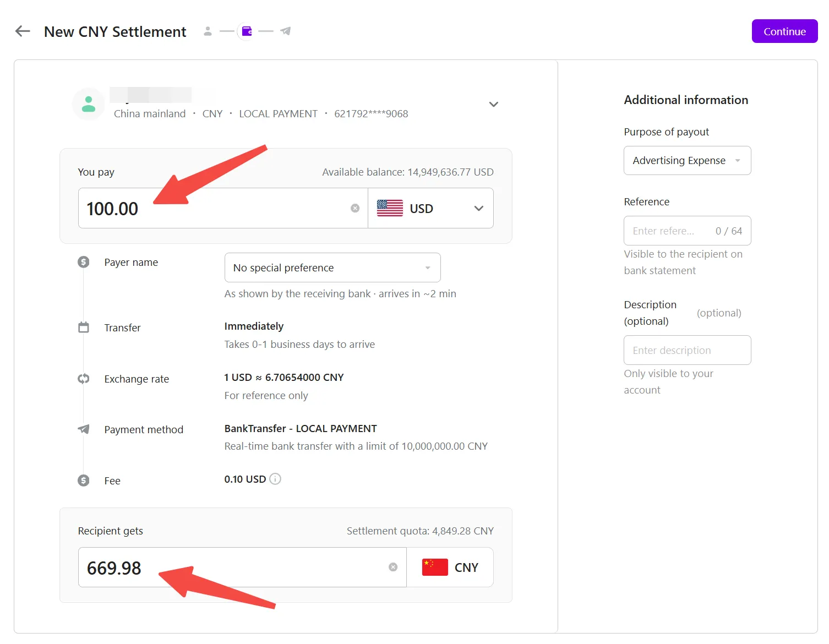Click the Fee dollar icon
The image size is (829, 644).
coord(84,481)
